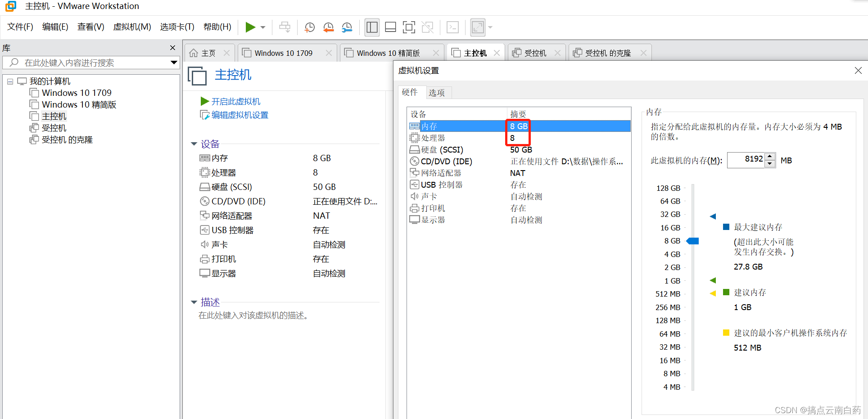Power on the virtual machine with green play icon
Image resolution: width=868 pixels, height=419 pixels.
(x=251, y=27)
